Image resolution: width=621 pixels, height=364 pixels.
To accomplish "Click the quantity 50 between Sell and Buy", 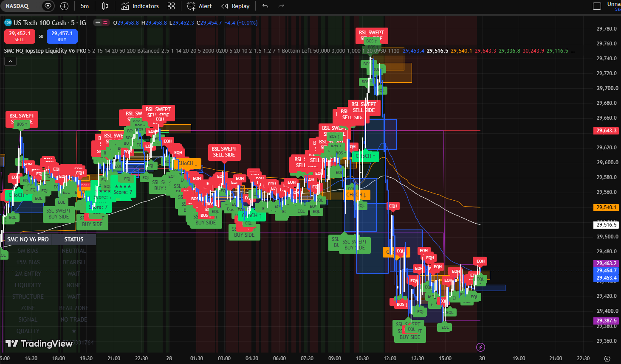I will (41, 36).
